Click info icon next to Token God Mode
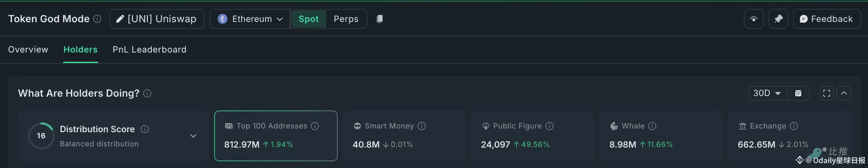The image size is (868, 168). click(97, 19)
